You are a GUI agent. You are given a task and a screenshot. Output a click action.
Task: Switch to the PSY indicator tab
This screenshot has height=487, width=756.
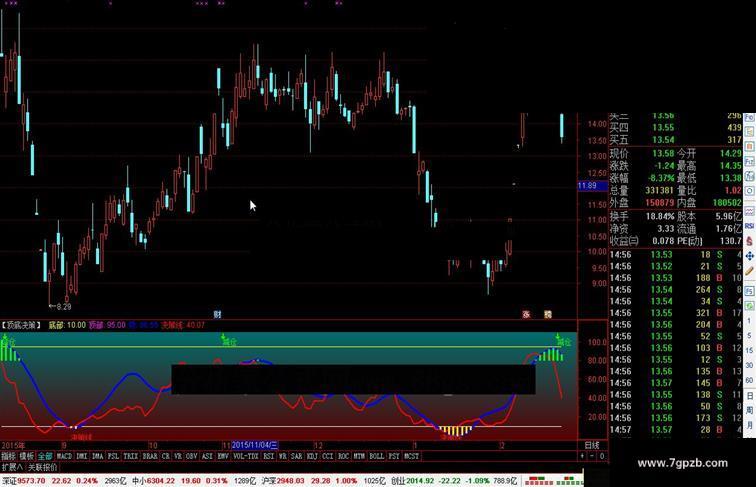pyautogui.click(x=394, y=456)
